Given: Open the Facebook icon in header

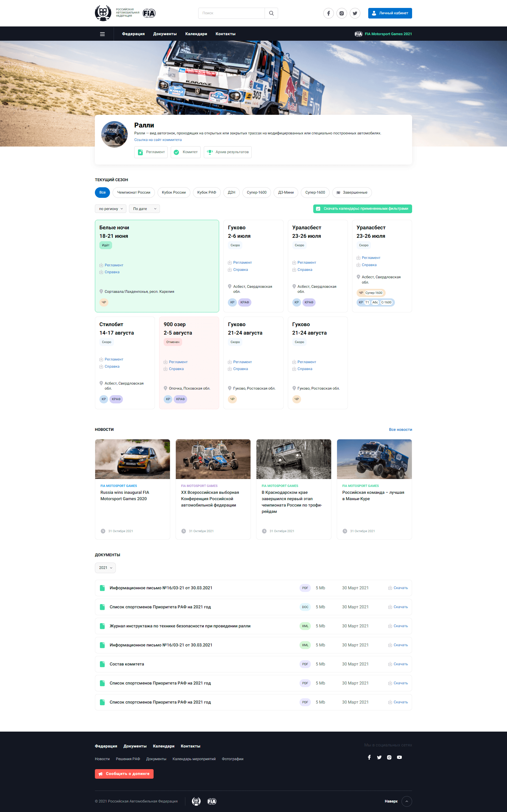Looking at the screenshot, I should pos(328,13).
